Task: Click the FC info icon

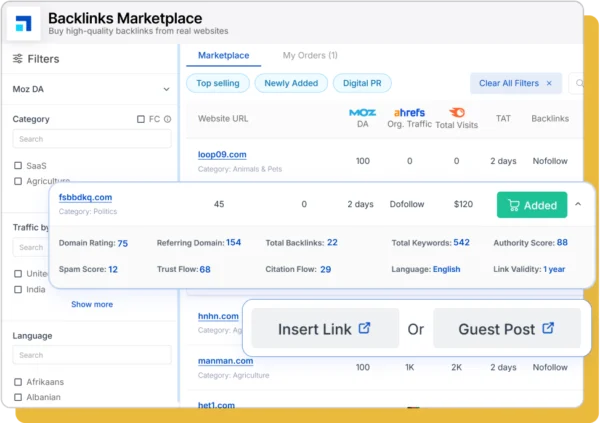Action: tap(167, 119)
